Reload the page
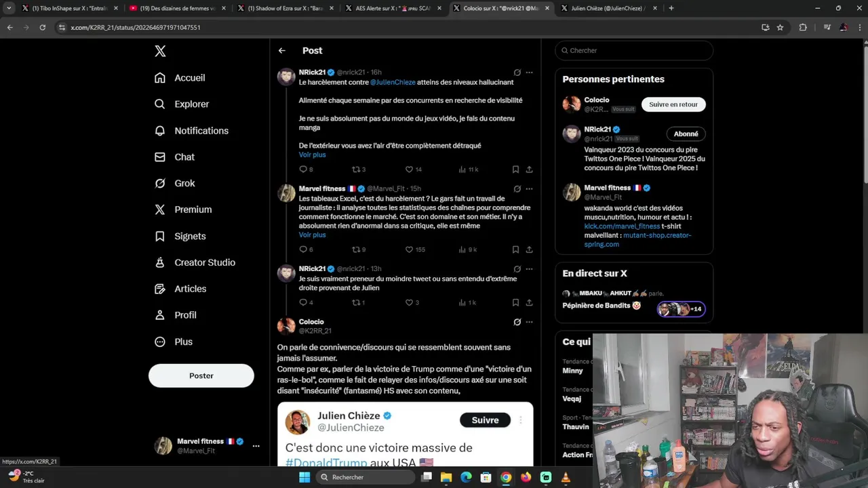 [42, 27]
